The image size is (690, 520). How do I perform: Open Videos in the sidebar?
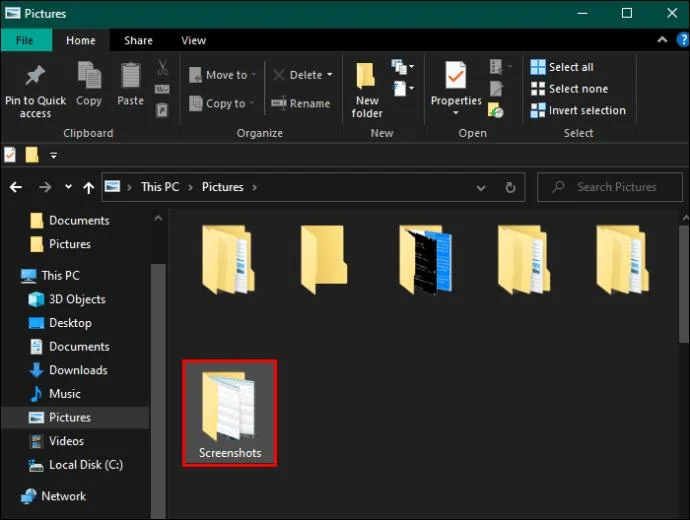pyautogui.click(x=56, y=441)
